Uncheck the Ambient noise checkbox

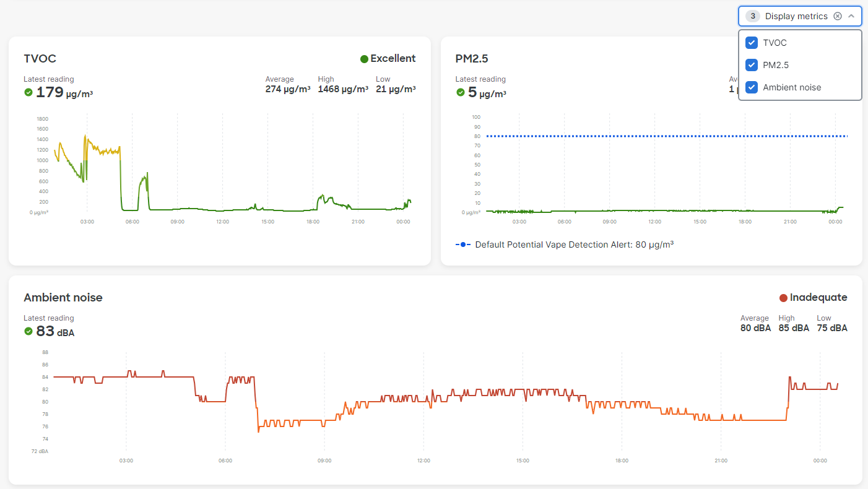click(751, 87)
